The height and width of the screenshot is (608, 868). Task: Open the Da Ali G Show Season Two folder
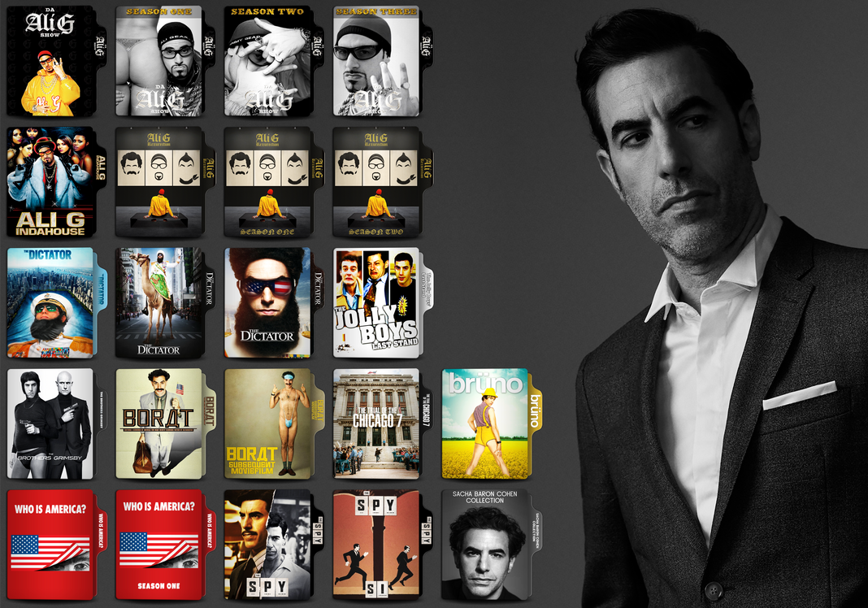(270, 61)
